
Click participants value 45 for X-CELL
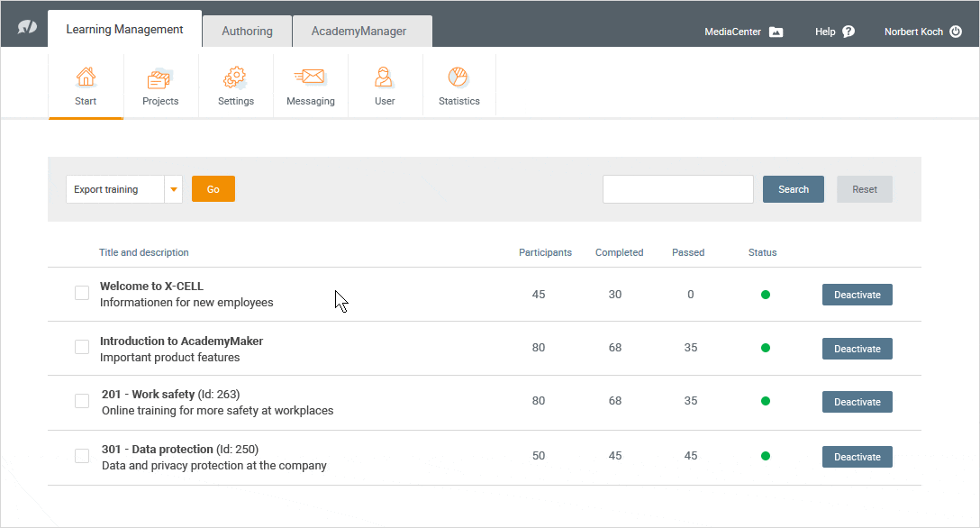(539, 295)
